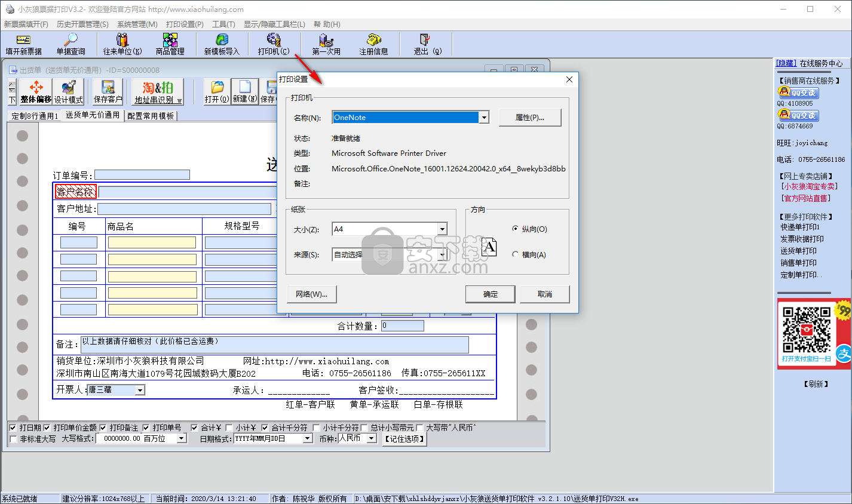Toggle 打日期 checkbox
This screenshot has width=852, height=504.
[13, 428]
